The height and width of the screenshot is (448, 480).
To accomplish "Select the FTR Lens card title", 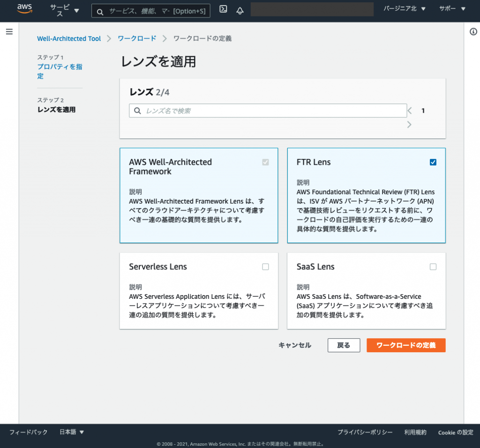I will point(314,162).
